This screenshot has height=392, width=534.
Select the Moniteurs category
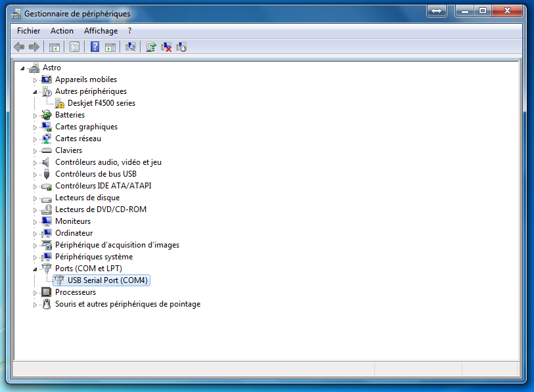[72, 221]
